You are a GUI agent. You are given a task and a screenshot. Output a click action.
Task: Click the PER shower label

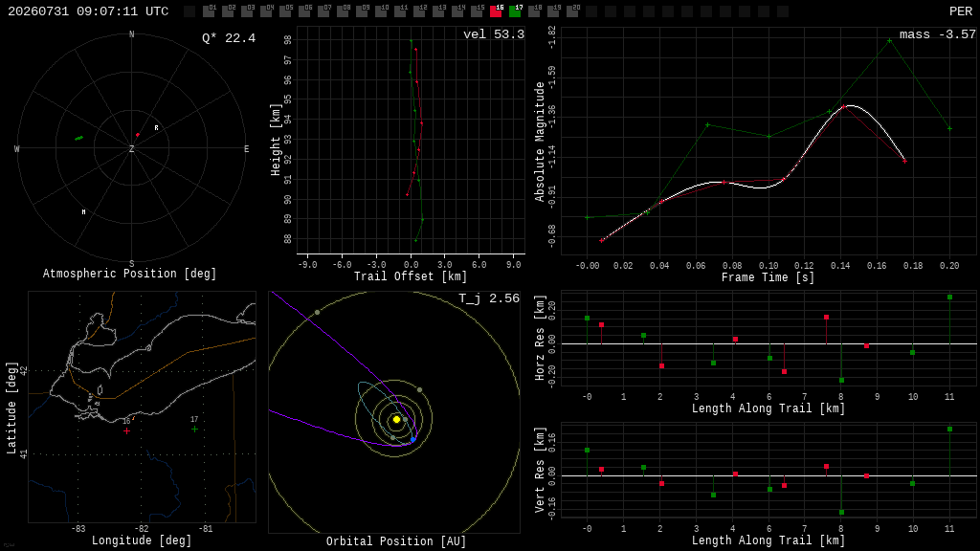coord(961,11)
